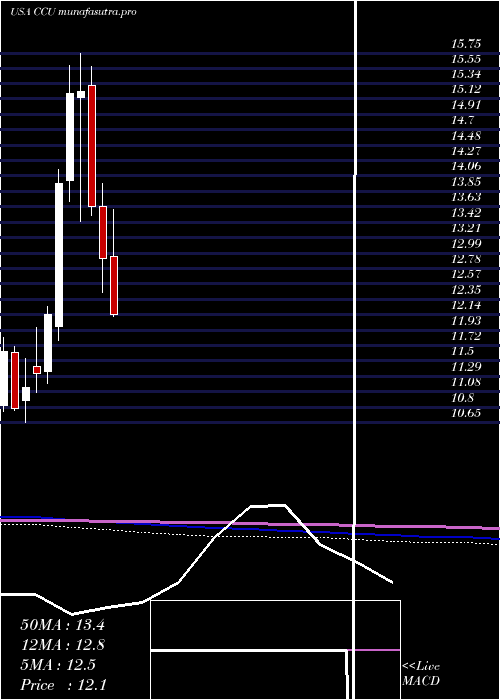Image resolution: width=500 pixels, height=700 pixels.
Task: Click the 14.91 price axis label
Action: [x=466, y=105]
